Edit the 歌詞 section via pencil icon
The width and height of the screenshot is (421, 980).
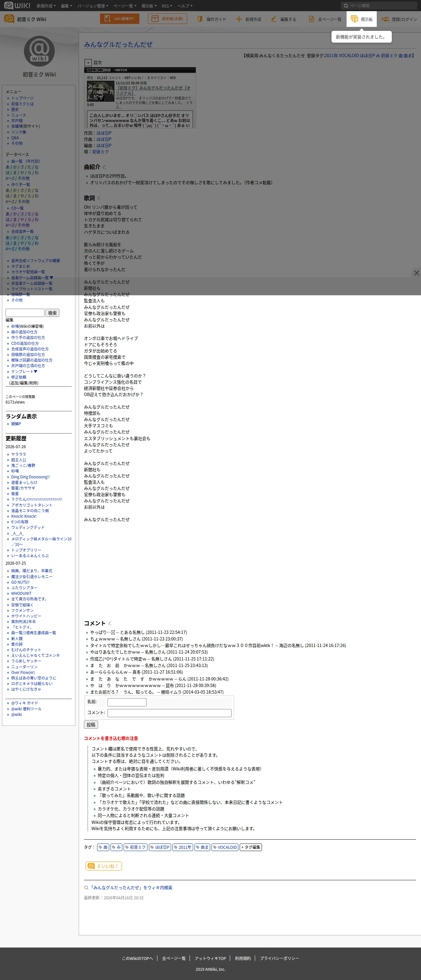coord(99,198)
